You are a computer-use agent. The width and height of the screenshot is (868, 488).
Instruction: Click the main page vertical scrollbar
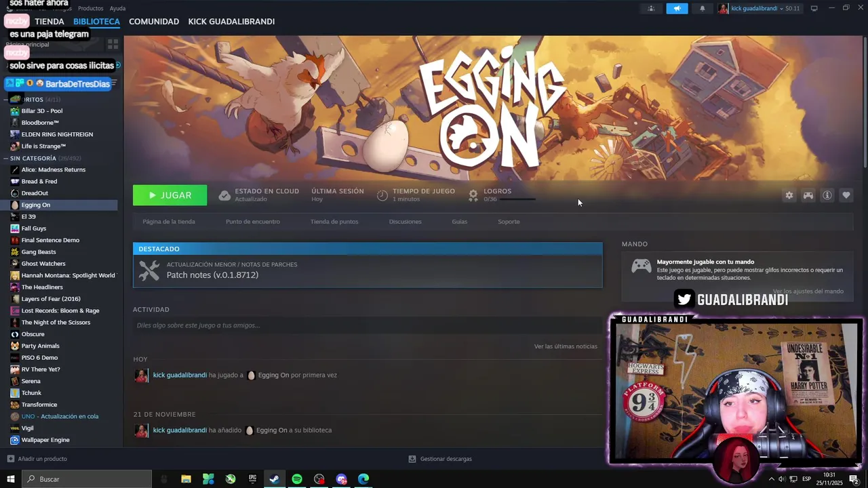pos(865,102)
